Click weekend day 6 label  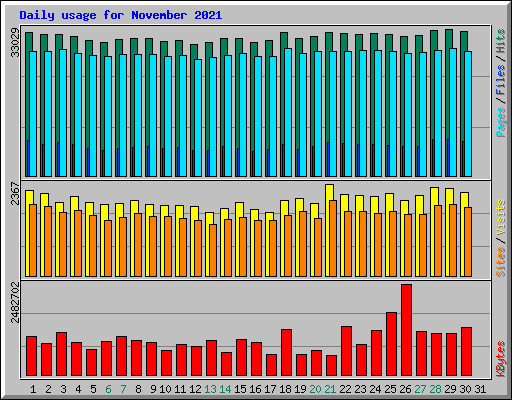[x=108, y=389]
